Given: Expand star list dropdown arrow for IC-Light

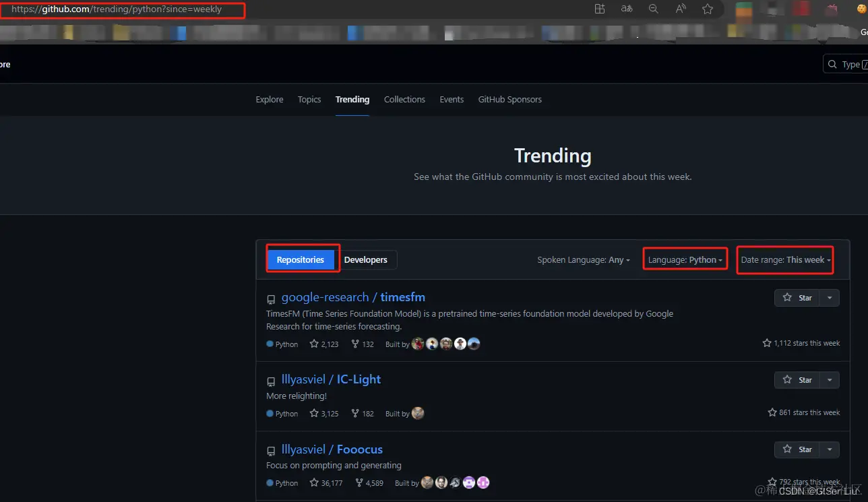Looking at the screenshot, I should tap(830, 380).
